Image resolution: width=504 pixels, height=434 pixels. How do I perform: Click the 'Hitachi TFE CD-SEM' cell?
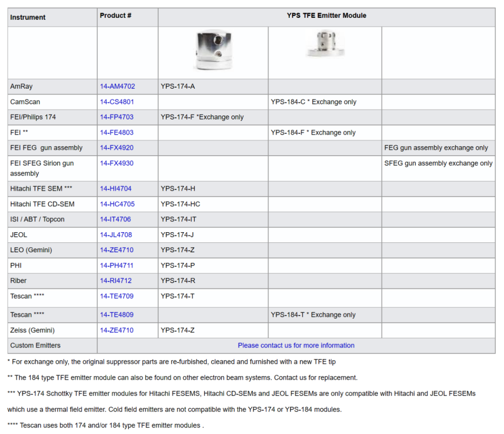coord(52,204)
